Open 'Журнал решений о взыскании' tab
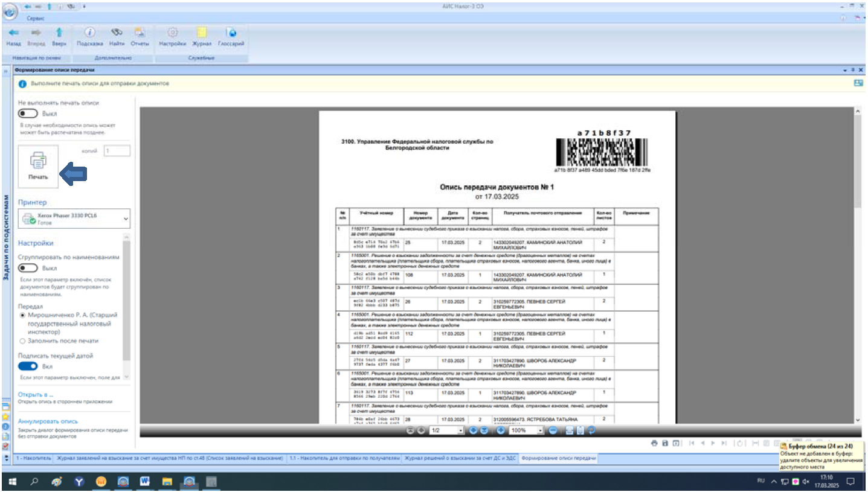The width and height of the screenshot is (868, 492). 460,458
